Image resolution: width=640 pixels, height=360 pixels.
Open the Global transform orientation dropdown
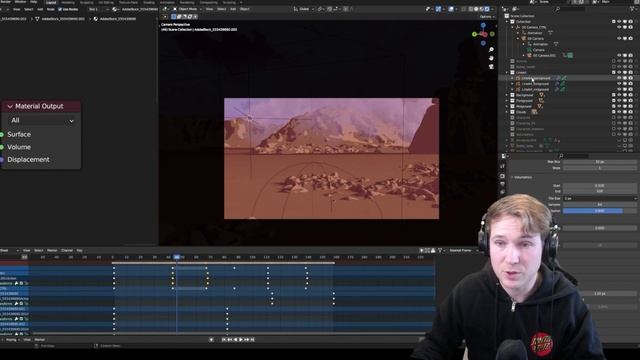click(x=304, y=9)
